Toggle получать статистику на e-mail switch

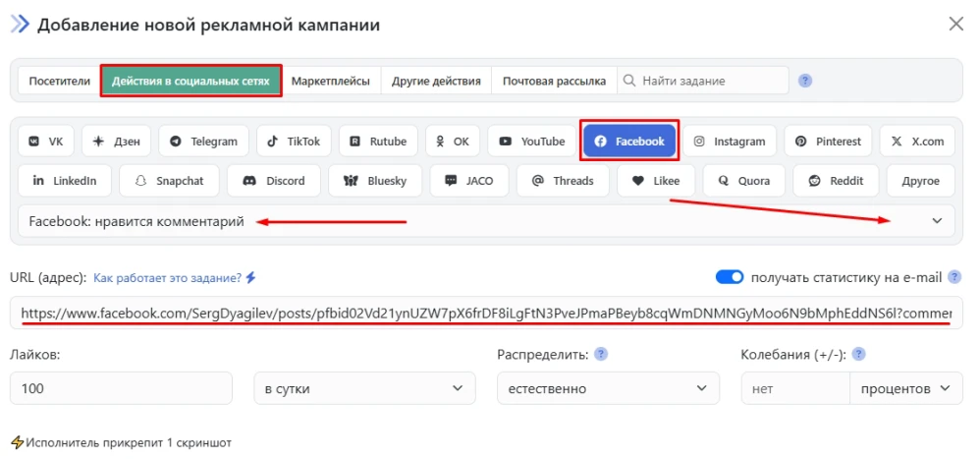tap(730, 277)
